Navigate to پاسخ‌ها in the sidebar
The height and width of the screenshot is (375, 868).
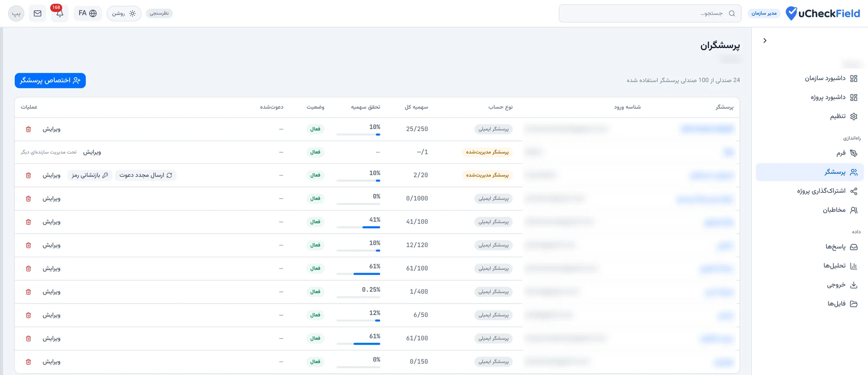tap(810, 247)
